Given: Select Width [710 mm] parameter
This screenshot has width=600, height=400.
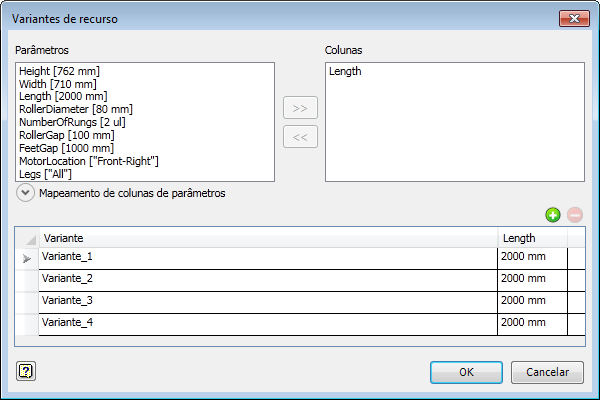Looking at the screenshot, I should (x=58, y=84).
